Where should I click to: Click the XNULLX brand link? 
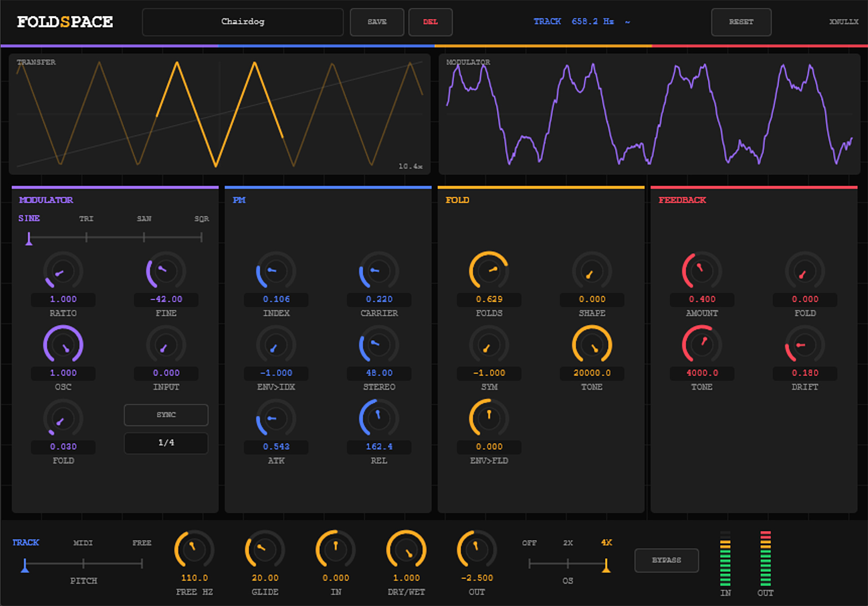(843, 22)
